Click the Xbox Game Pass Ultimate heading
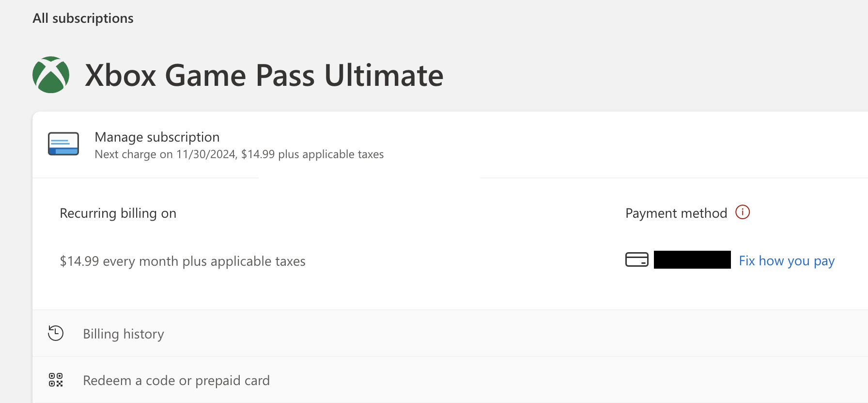 264,75
